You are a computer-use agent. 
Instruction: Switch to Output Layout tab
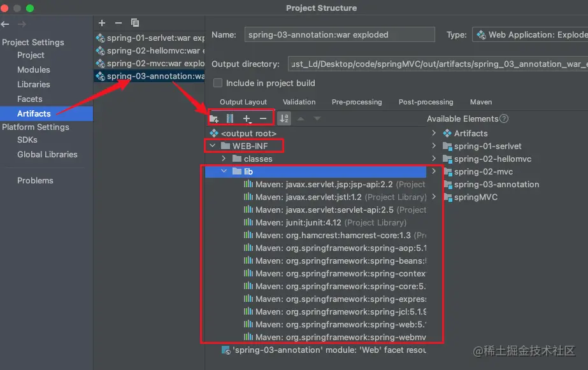pos(243,102)
